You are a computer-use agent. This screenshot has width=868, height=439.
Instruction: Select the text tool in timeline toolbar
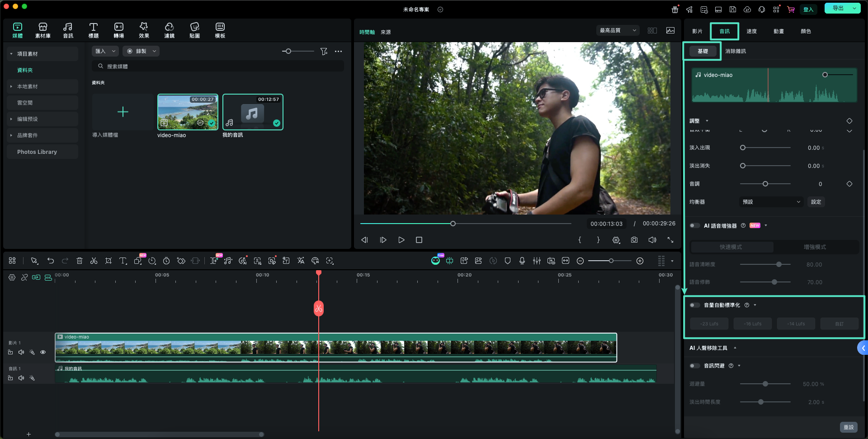tap(123, 261)
